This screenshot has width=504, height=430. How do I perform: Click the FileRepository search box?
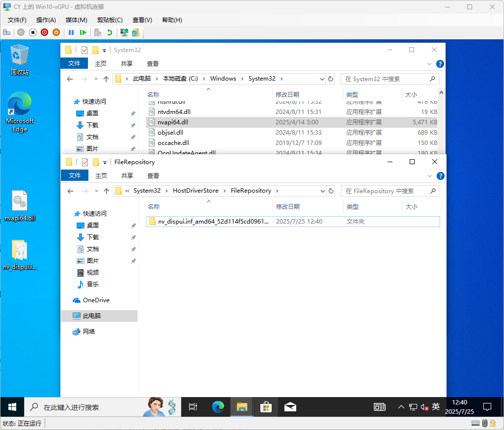coord(386,191)
